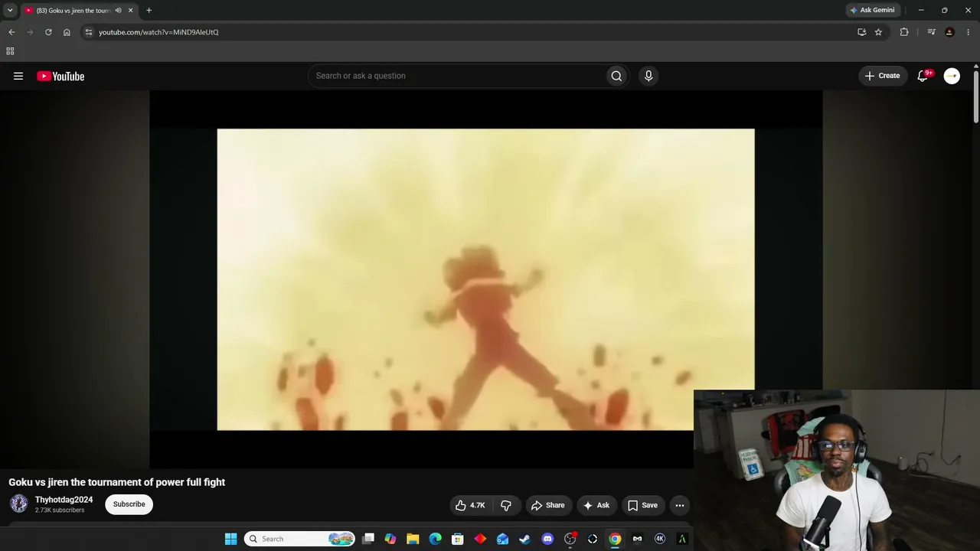This screenshot has height=551, width=980.
Task: Open a new browser tab
Action: 149,11
